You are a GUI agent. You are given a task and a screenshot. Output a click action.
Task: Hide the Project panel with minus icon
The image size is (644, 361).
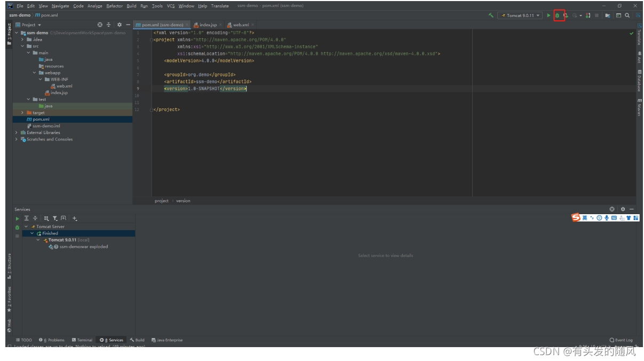point(128,25)
